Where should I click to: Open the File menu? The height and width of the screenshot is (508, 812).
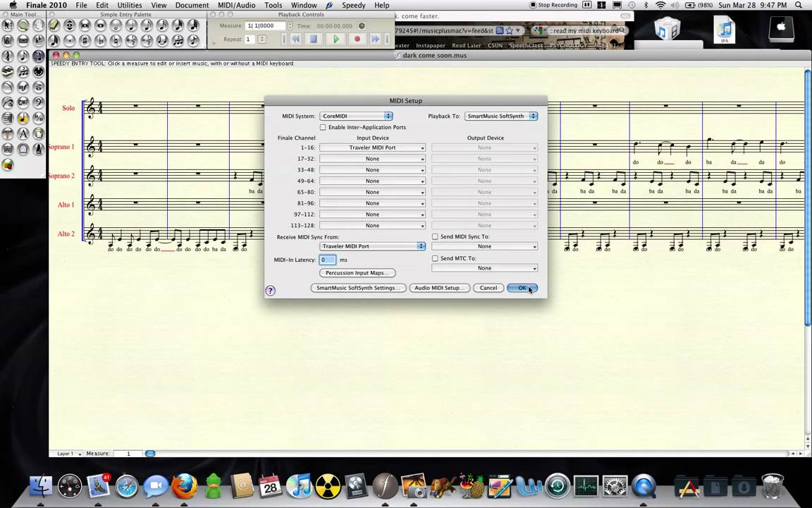tap(81, 5)
